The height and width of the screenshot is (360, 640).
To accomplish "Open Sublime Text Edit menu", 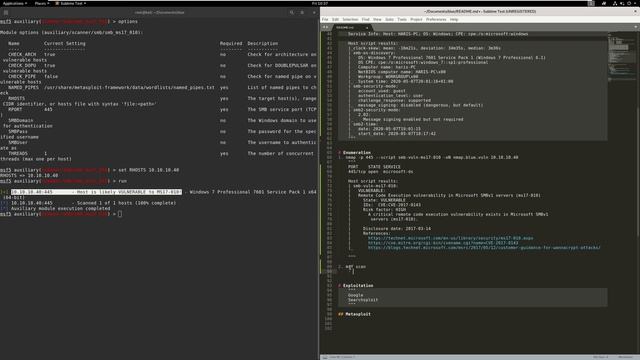I will [x=335, y=19].
